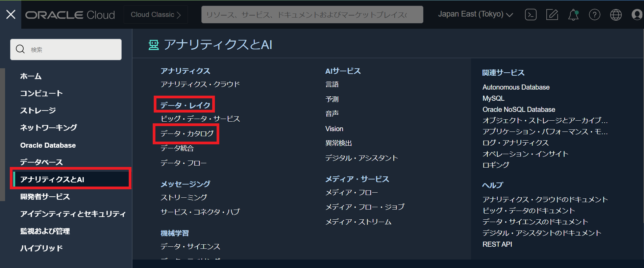Open the Autonomous Database related service
This screenshot has width=644, height=268.
516,87
